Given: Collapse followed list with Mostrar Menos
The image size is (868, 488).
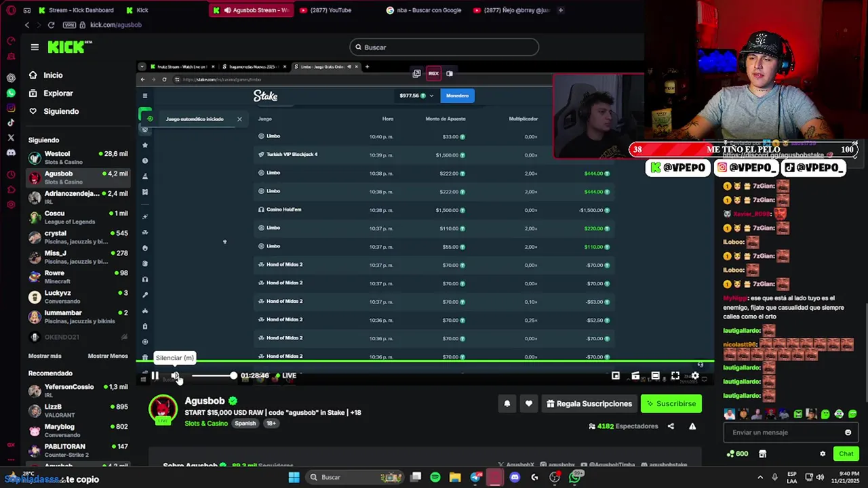Looking at the screenshot, I should click(108, 356).
